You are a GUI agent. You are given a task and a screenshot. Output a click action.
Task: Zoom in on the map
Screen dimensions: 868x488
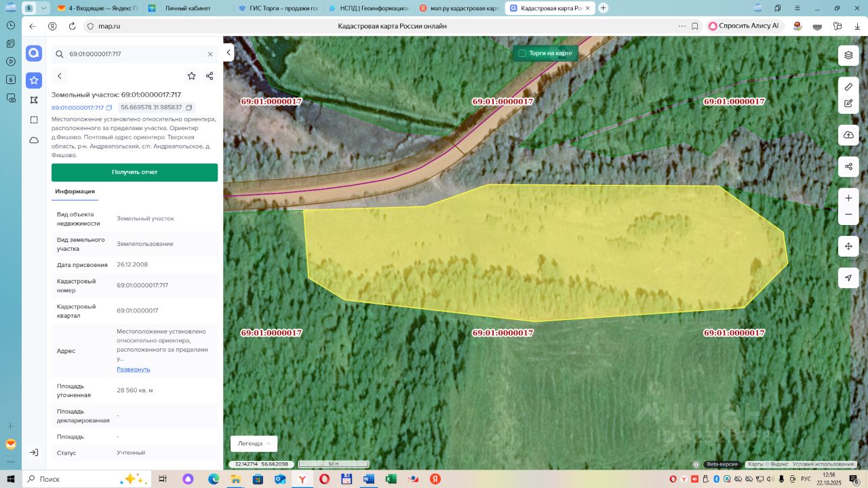tap(848, 198)
